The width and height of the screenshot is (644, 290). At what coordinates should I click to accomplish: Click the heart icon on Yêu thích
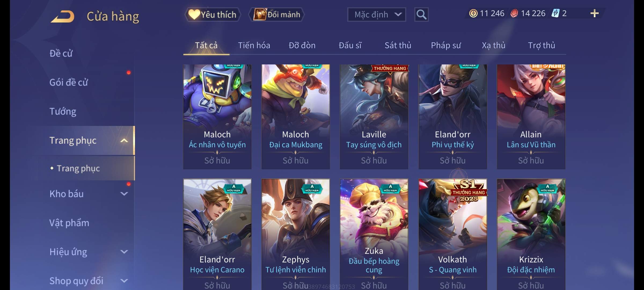pyautogui.click(x=194, y=15)
